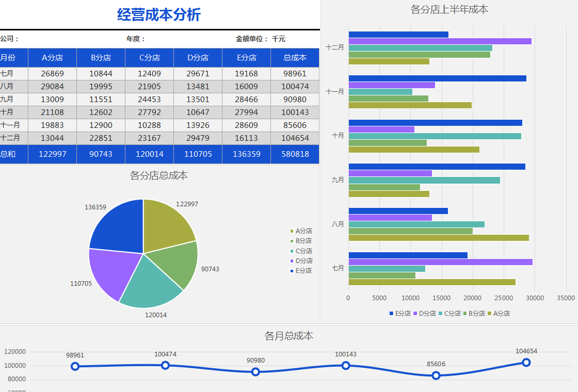Click the 80000 y-axis label
Screen dimensions: 578x392
point(17,379)
